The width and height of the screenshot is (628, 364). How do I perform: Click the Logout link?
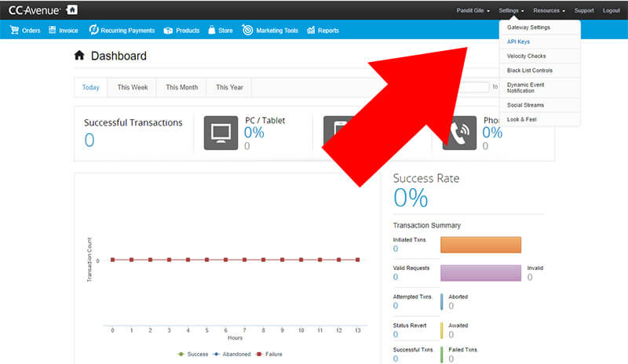tap(611, 11)
